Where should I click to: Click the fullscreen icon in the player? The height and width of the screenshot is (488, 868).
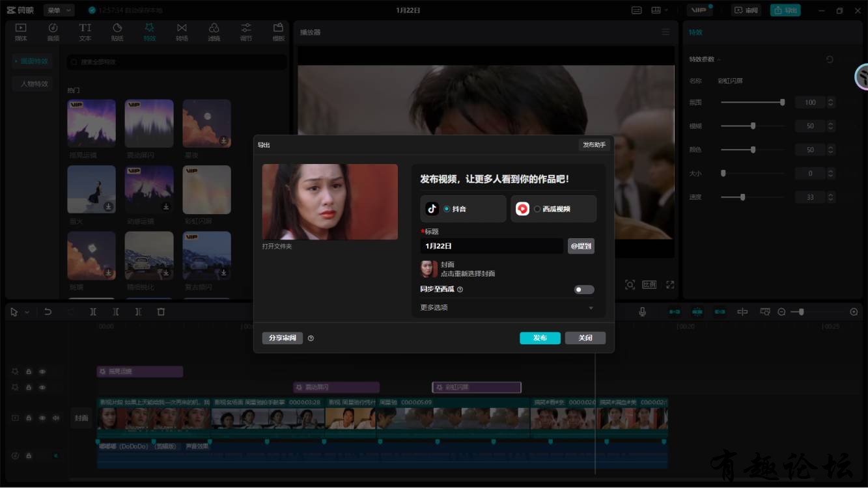point(670,284)
